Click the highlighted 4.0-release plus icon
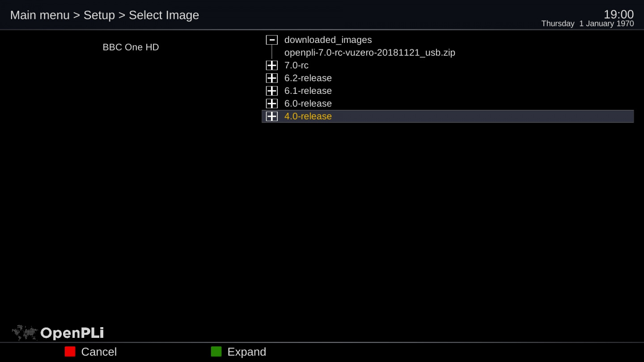The height and width of the screenshot is (362, 644). [271, 116]
